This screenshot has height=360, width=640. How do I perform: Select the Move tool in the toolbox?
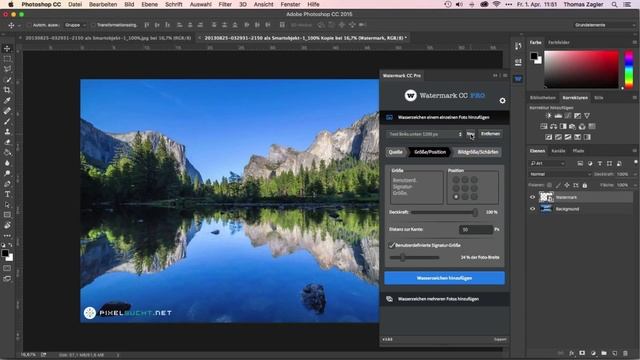(7, 49)
